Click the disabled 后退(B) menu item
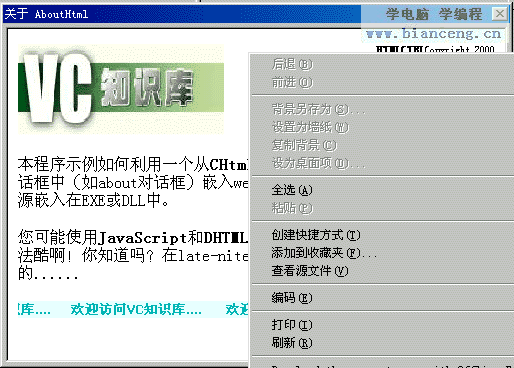The width and height of the screenshot is (514, 368). (x=383, y=64)
